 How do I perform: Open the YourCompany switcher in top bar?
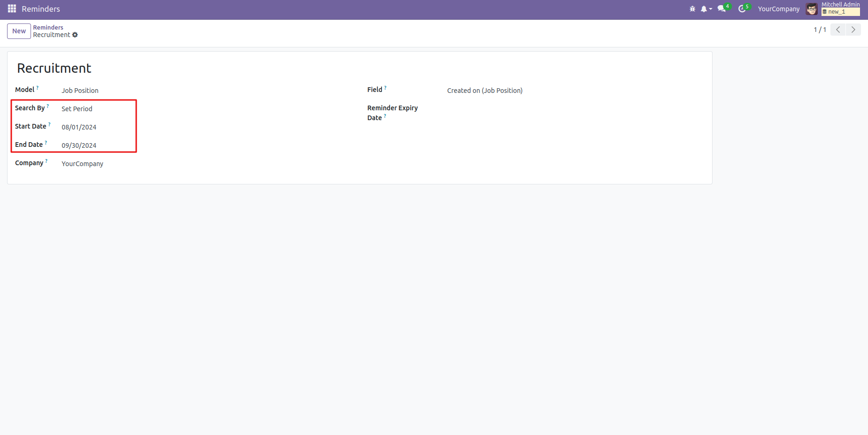tap(778, 9)
